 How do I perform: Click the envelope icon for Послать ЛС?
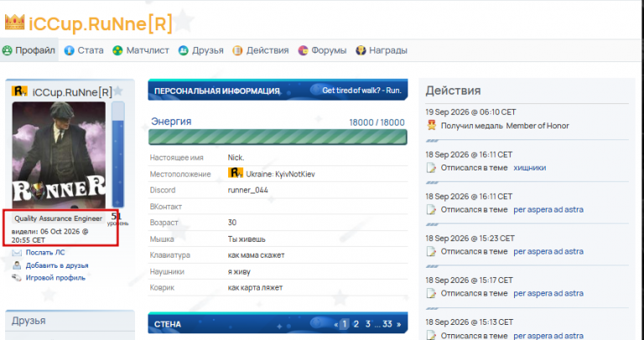[17, 253]
